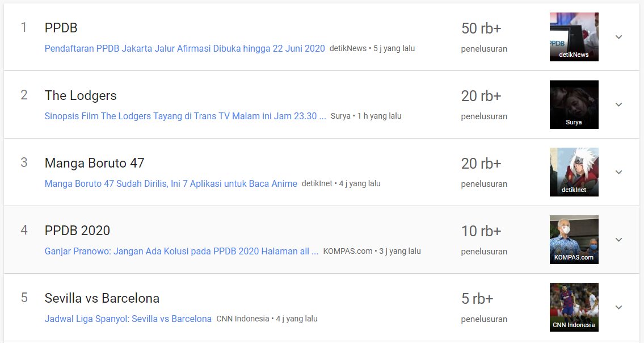This screenshot has height=343, width=644.
Task: Expand Sevilla vs Barcelona row chevron
Action: (x=618, y=307)
